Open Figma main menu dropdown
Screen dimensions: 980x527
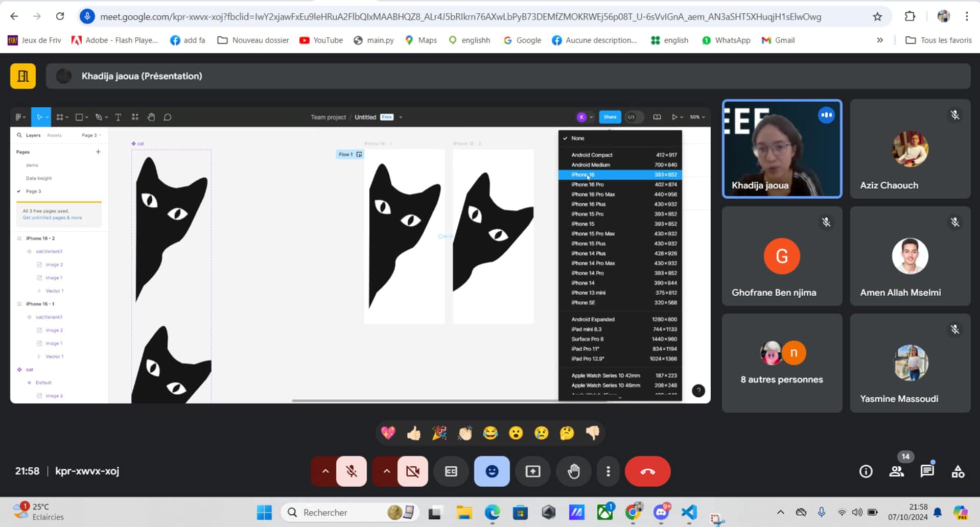(x=20, y=117)
